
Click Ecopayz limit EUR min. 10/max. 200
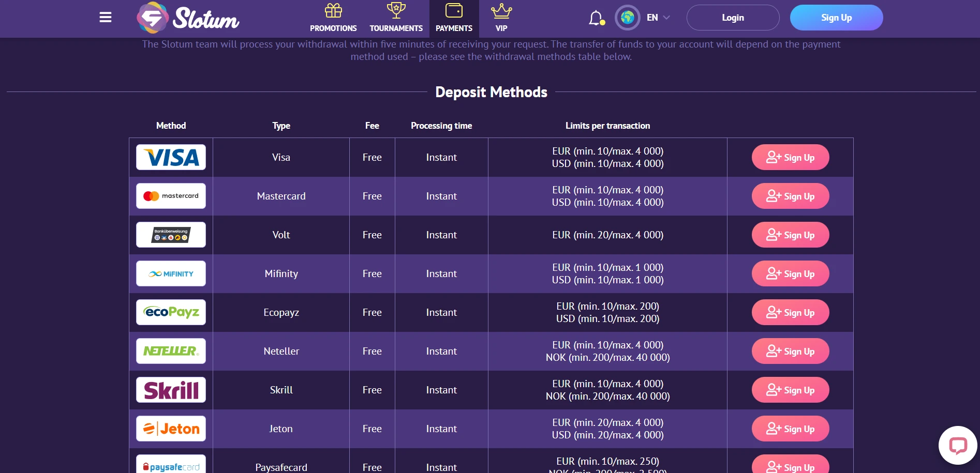click(x=607, y=306)
